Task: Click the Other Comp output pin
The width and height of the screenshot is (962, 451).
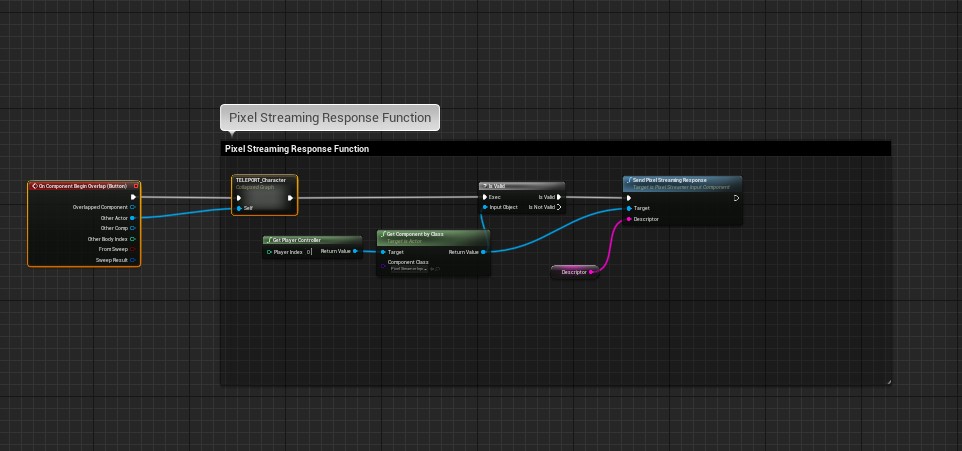Action: pos(133,228)
